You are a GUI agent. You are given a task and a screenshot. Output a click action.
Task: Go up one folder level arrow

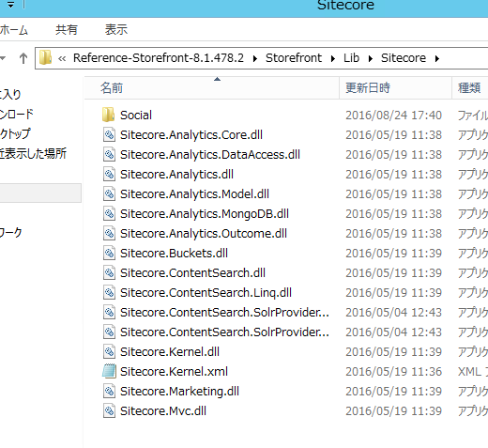pos(23,58)
